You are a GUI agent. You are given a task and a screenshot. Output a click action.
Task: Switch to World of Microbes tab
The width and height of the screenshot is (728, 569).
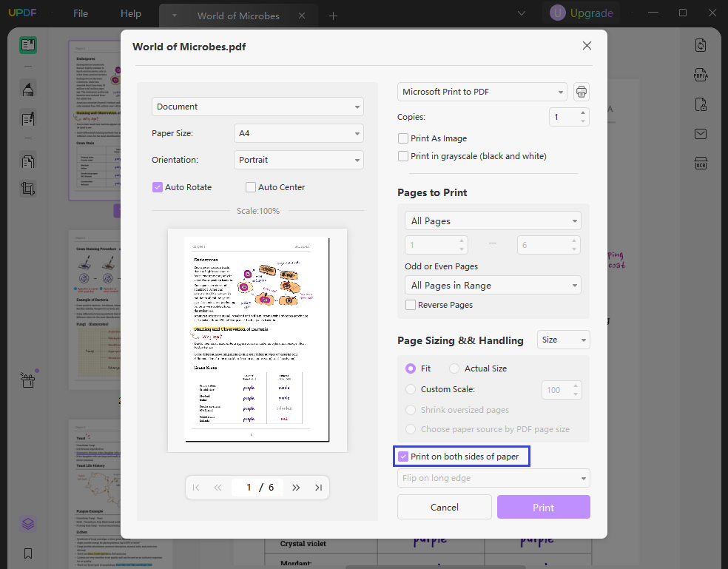tap(238, 16)
